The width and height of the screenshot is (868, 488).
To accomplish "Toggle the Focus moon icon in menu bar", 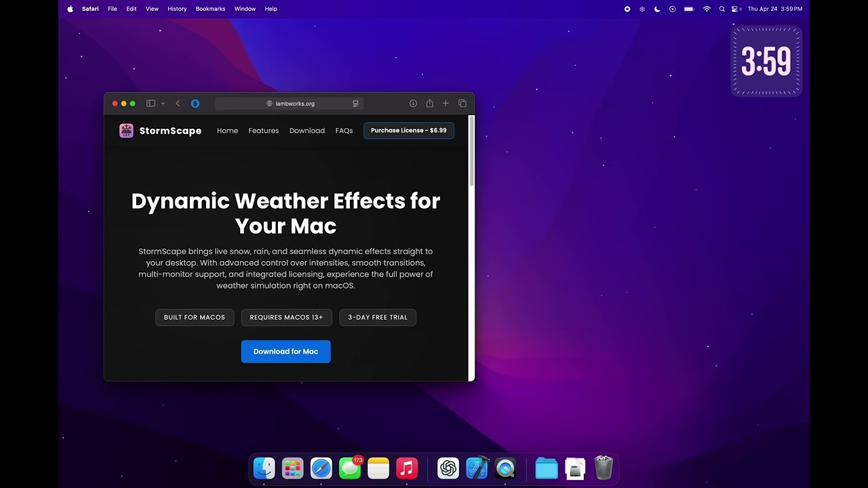I will pyautogui.click(x=657, y=9).
